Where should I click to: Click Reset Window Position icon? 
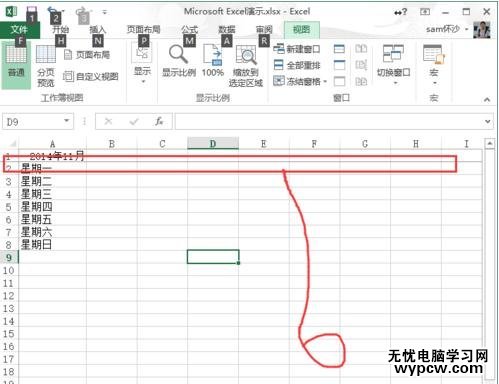pos(361,81)
